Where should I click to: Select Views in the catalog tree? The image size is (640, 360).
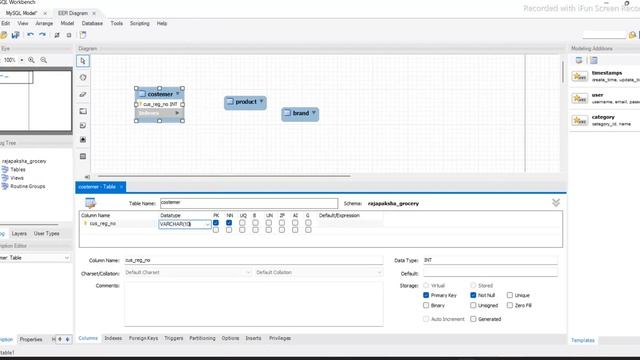[x=17, y=178]
